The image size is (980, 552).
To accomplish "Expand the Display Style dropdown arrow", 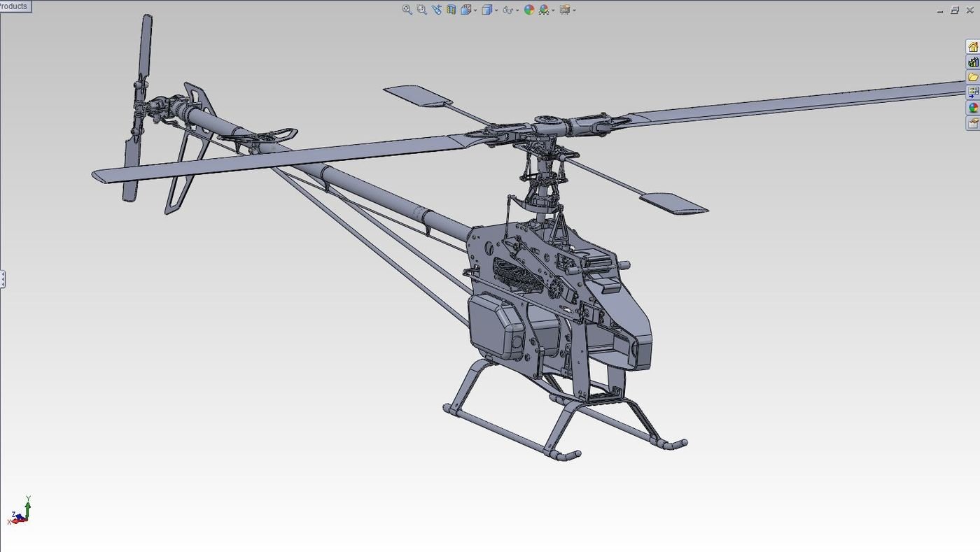I will click(496, 10).
